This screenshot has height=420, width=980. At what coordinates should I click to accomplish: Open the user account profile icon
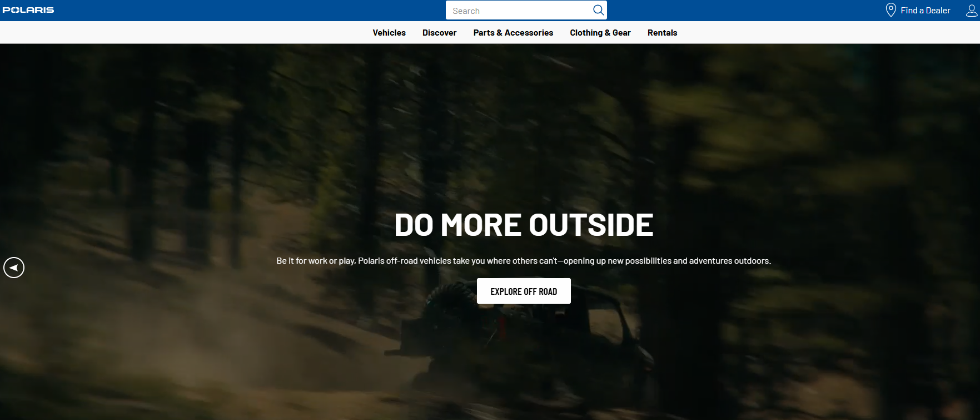(971, 10)
